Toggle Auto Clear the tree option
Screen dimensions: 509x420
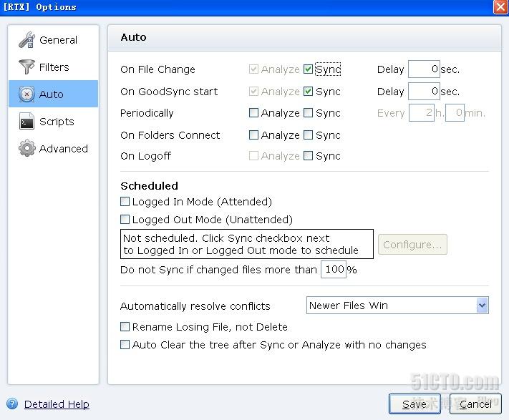125,344
